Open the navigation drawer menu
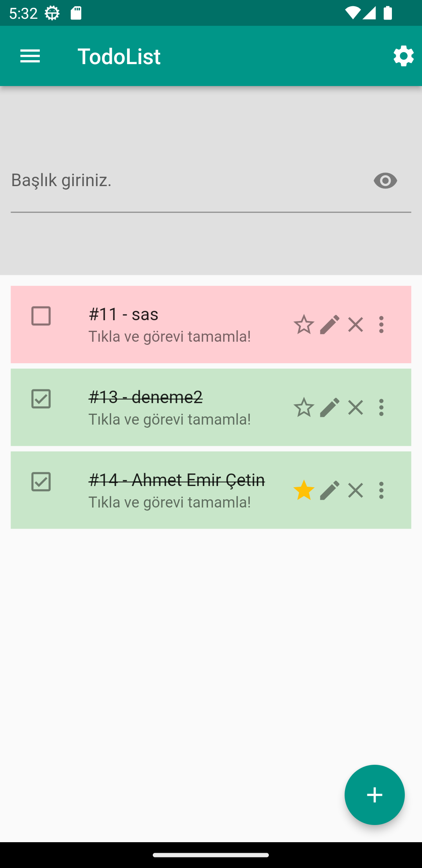This screenshot has height=868, width=422. (x=30, y=56)
